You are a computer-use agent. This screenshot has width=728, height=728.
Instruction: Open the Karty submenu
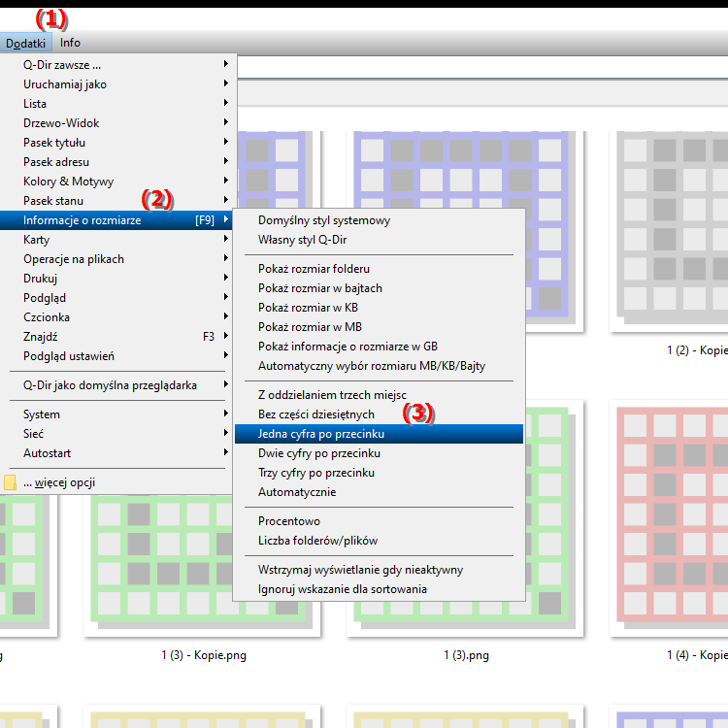[117, 240]
